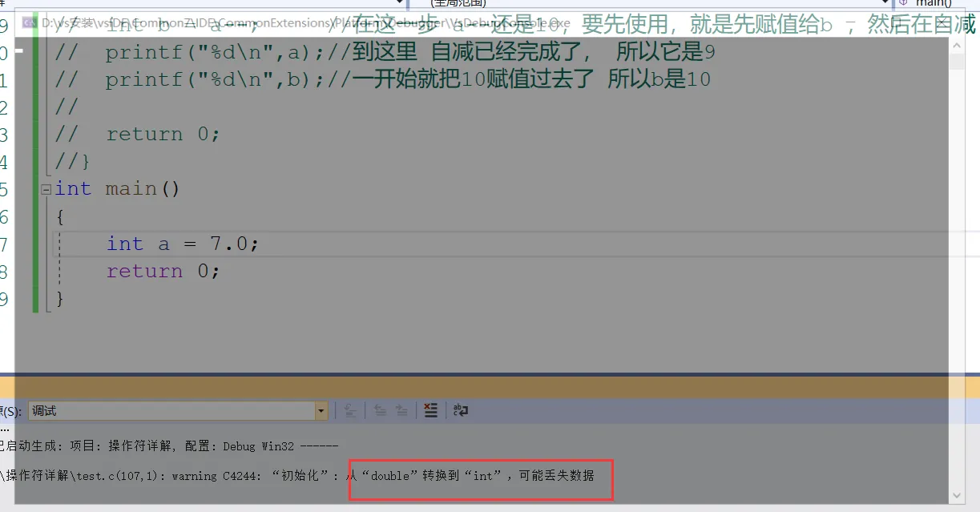
Task: Click the int main() function declaration
Action: tap(118, 189)
